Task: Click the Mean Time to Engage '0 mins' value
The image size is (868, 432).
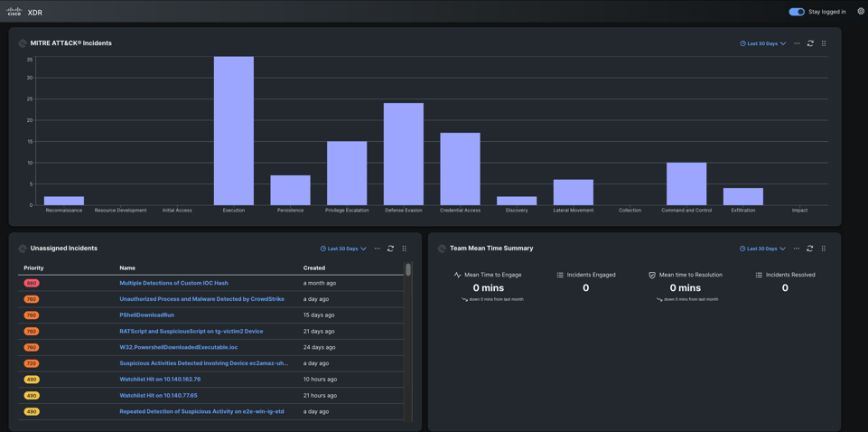Action: pos(489,288)
